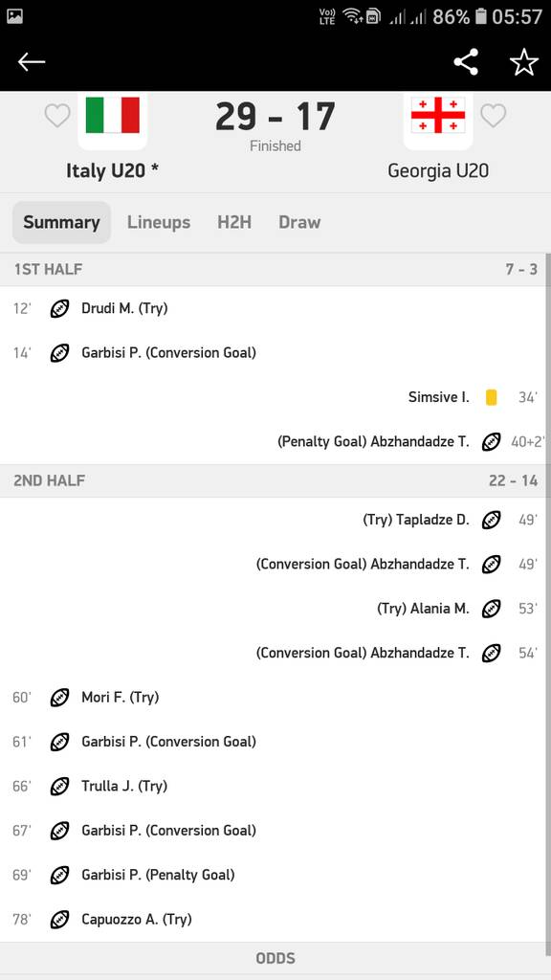
Task: Favorite Georgia U20 with the heart icon
Action: (493, 116)
